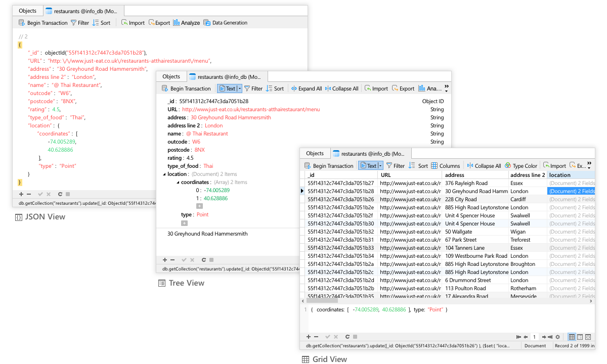Open Text dropdown arrow in Grid View toolbar
The width and height of the screenshot is (607, 364).
pos(380,166)
